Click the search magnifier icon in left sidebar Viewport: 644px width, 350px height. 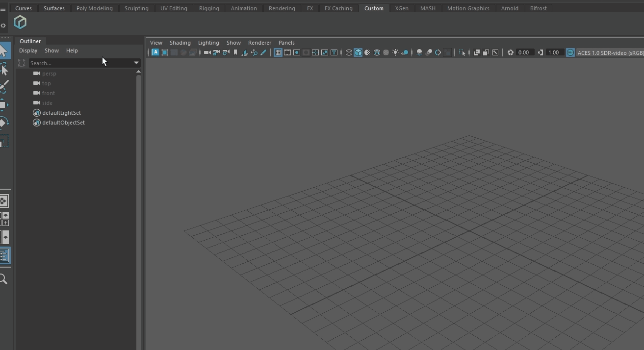pos(3,279)
